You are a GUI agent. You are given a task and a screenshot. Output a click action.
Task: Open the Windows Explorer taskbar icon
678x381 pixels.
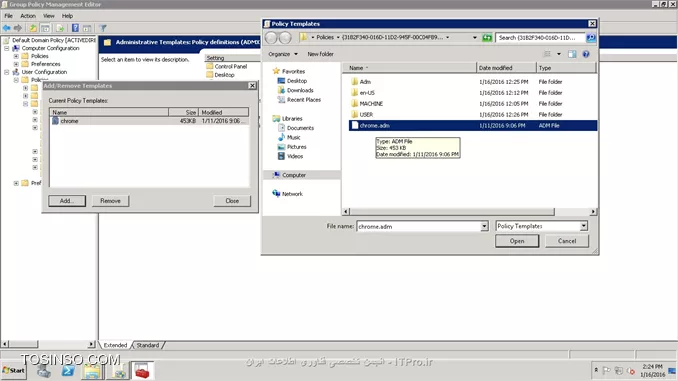click(92, 371)
